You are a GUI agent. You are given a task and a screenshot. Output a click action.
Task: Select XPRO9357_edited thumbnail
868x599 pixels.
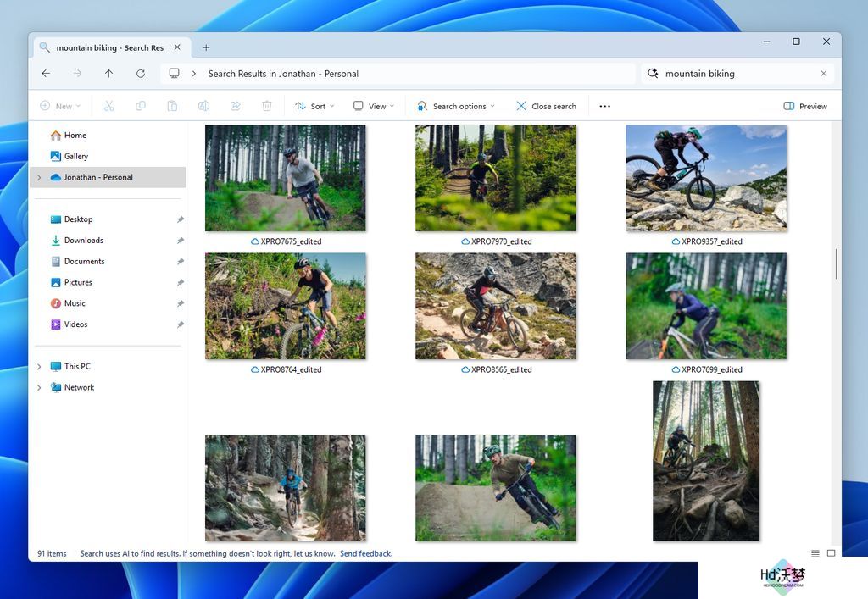(706, 178)
